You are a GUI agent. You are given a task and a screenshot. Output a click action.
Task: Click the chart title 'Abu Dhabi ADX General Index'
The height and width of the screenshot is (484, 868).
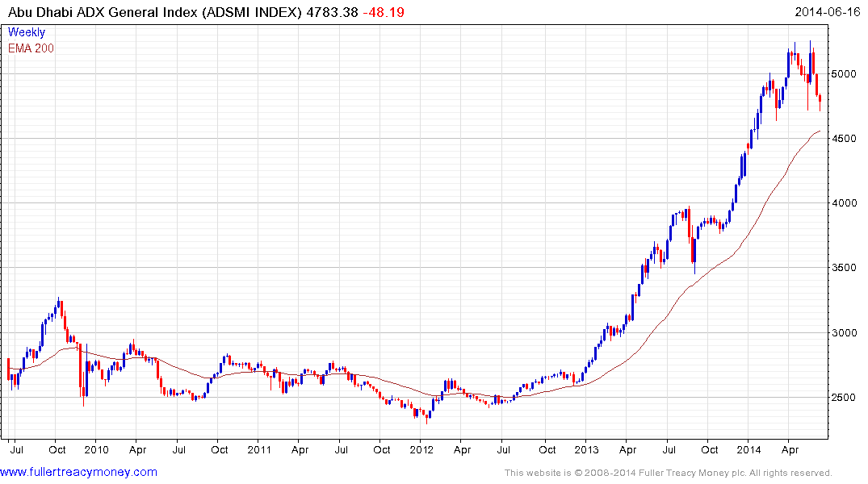(x=103, y=12)
